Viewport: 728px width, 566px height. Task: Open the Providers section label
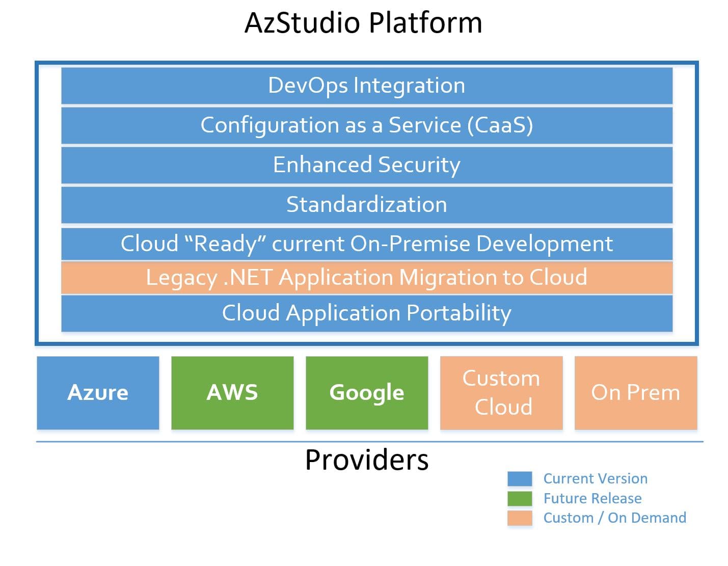366,460
